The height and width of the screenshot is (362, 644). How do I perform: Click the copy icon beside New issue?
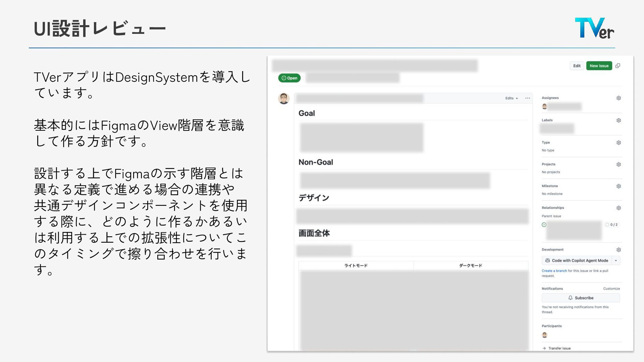[x=618, y=66]
